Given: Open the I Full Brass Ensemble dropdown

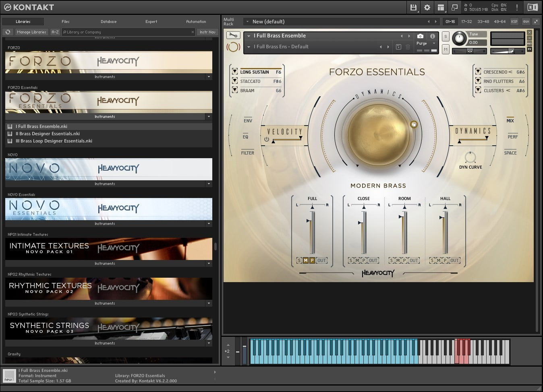Looking at the screenshot, I should tap(249, 36).
